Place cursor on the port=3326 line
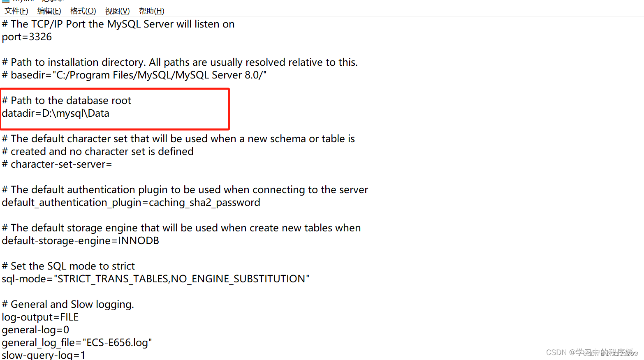This screenshot has height=360, width=644. (27, 37)
